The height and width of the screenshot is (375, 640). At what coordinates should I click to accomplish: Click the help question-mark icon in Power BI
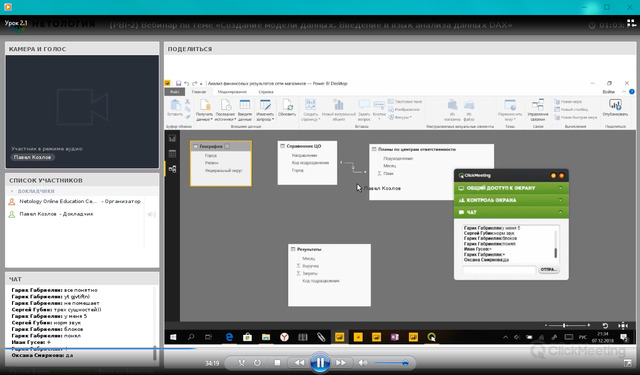(x=631, y=92)
